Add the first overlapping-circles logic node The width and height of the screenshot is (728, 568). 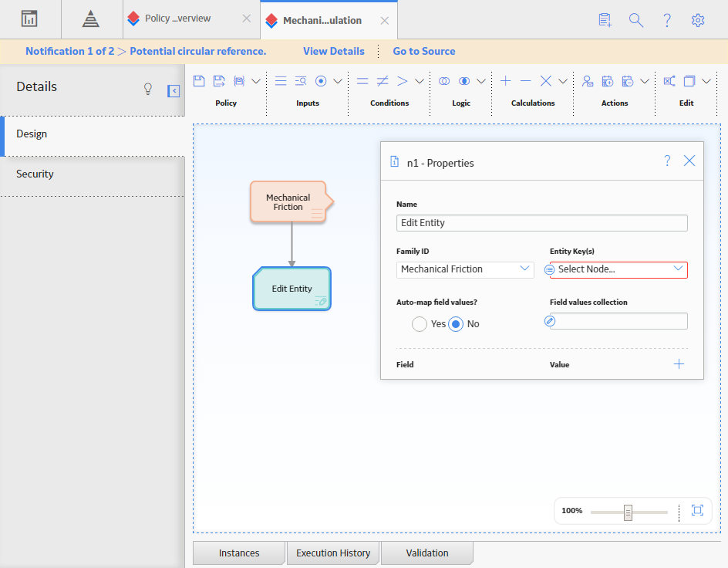444,81
